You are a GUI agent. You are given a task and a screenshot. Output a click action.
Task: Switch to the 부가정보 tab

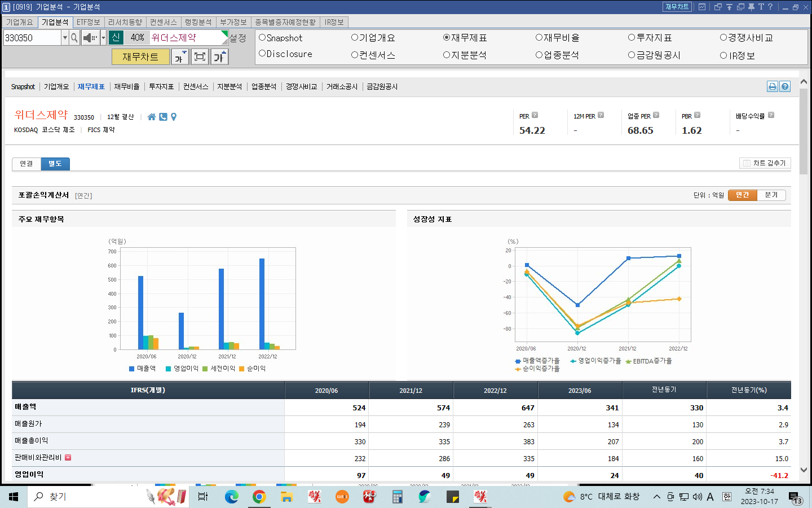233,22
